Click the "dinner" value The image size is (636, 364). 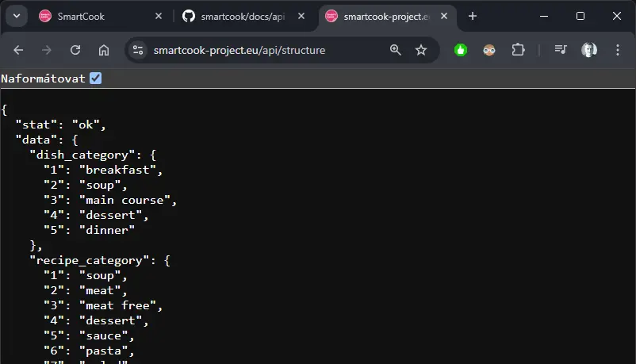[x=107, y=230]
